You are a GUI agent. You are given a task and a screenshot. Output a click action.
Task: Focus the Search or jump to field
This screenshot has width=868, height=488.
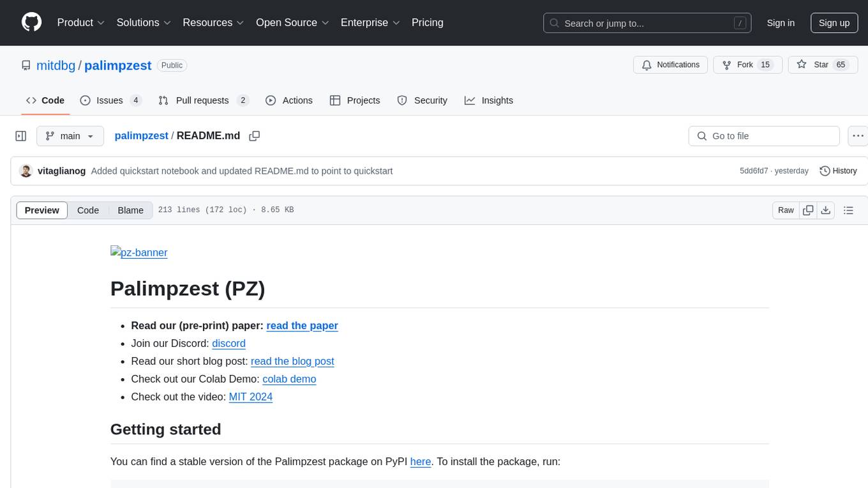coord(647,23)
